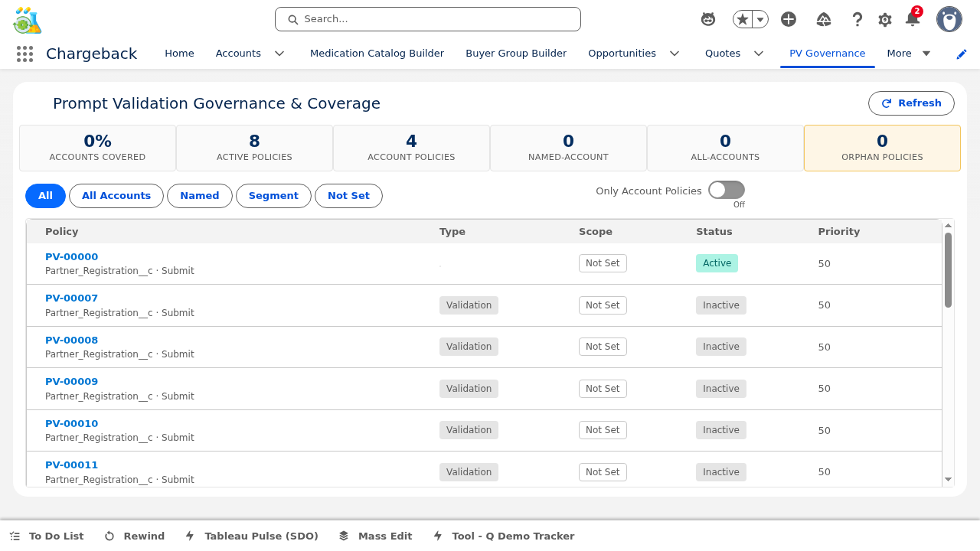Image resolution: width=980 pixels, height=551 pixels.
Task: Filter by the All Accounts pill
Action: [x=116, y=196]
